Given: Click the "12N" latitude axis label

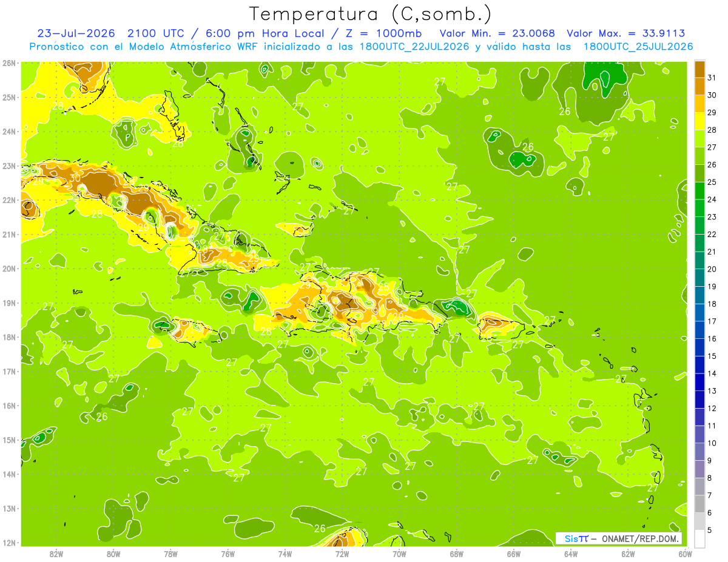Looking at the screenshot, I should [8, 543].
